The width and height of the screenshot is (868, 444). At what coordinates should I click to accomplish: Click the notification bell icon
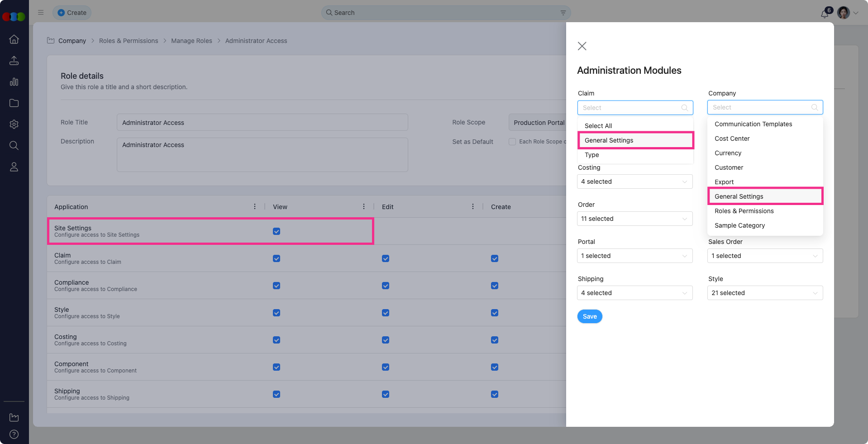[x=825, y=14]
